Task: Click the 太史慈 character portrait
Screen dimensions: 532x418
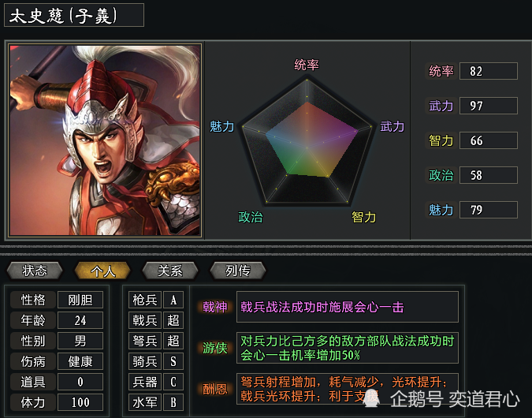Action: (x=105, y=140)
